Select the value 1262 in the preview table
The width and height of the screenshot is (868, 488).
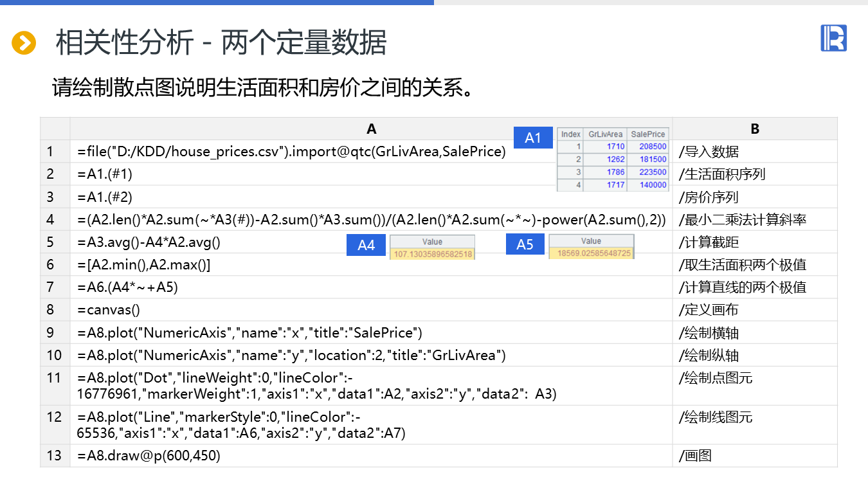point(615,159)
